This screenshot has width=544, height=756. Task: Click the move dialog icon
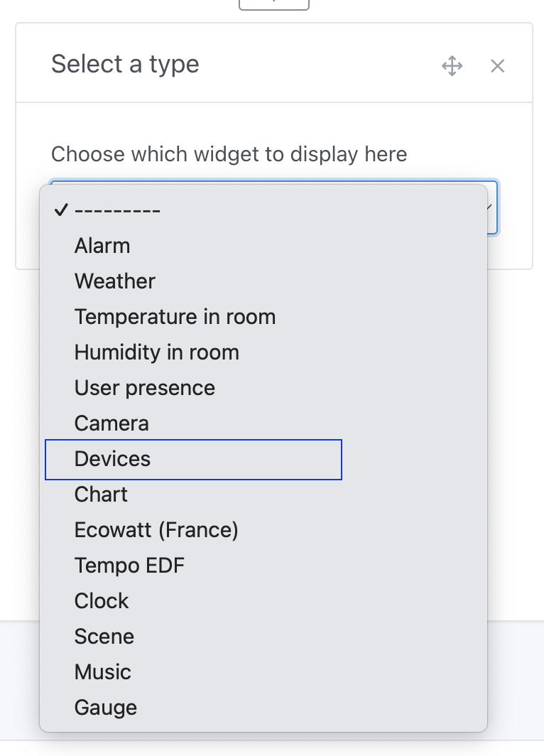click(452, 65)
